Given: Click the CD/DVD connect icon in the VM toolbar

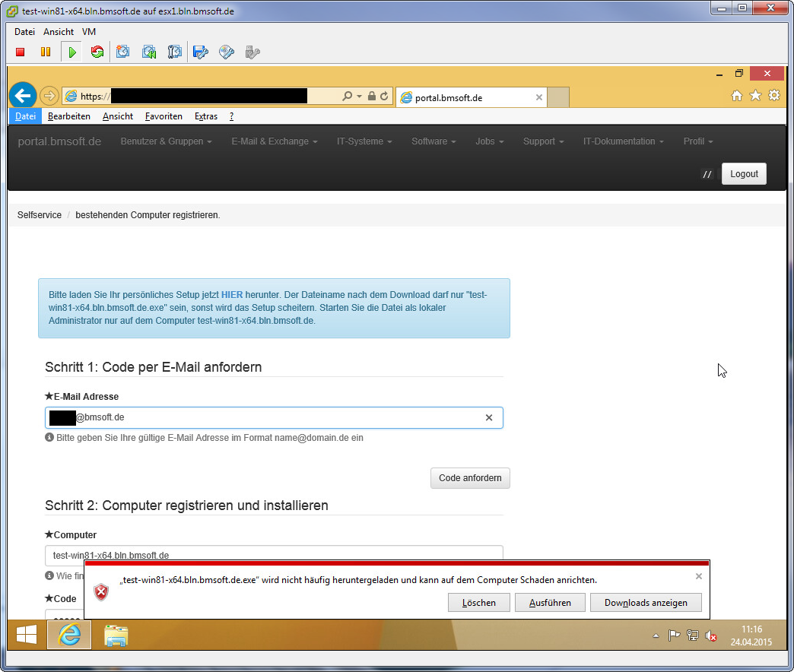Looking at the screenshot, I should 227,52.
